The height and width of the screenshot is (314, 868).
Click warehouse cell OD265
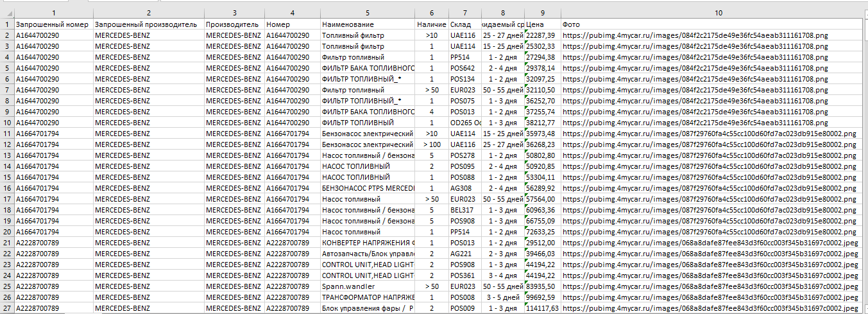coord(464,123)
